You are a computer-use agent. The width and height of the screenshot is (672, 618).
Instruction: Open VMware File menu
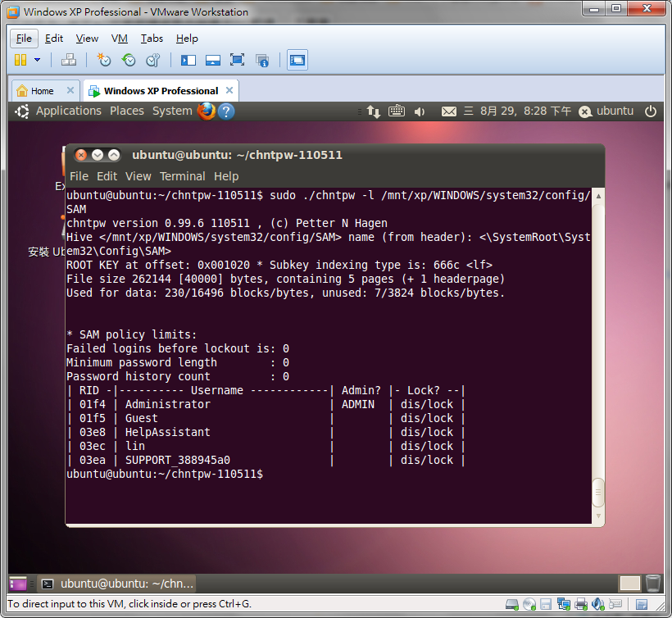tap(24, 39)
